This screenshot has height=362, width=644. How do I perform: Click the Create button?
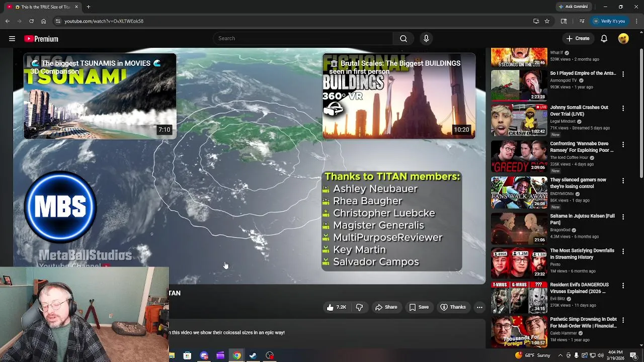(x=578, y=39)
